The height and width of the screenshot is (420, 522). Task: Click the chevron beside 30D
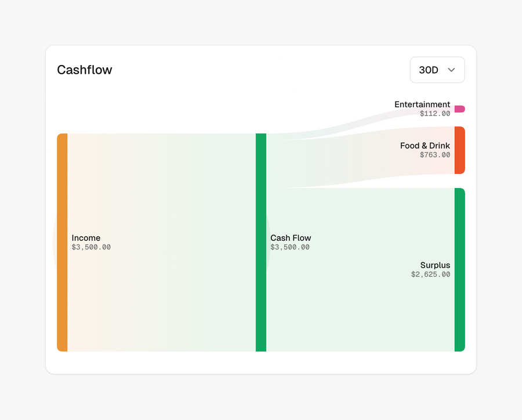point(452,70)
